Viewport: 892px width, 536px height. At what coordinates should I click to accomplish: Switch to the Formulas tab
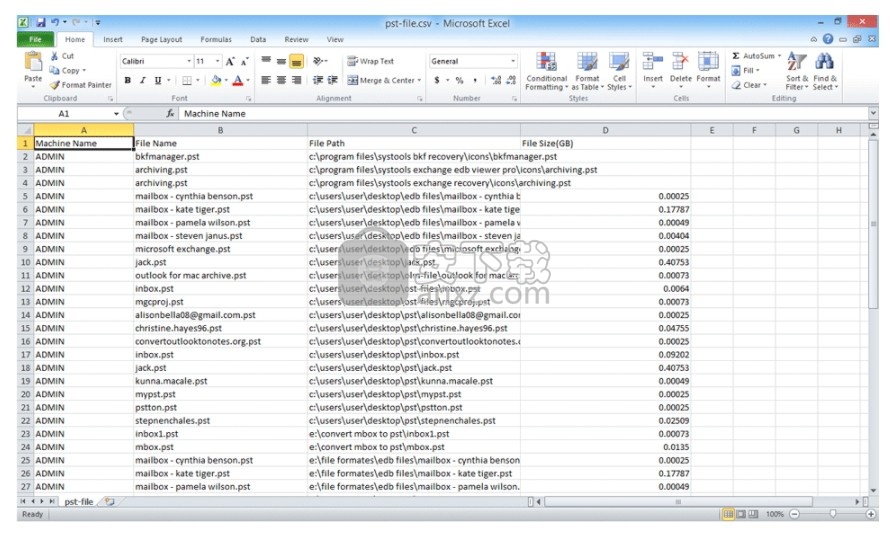click(216, 39)
